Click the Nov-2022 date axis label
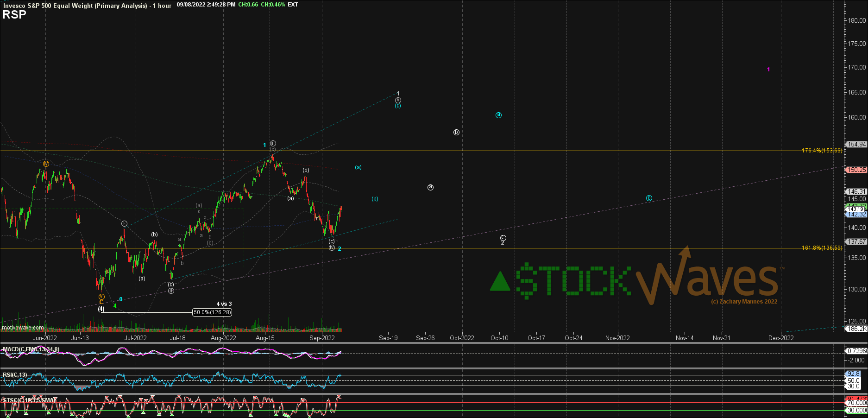 click(x=617, y=338)
